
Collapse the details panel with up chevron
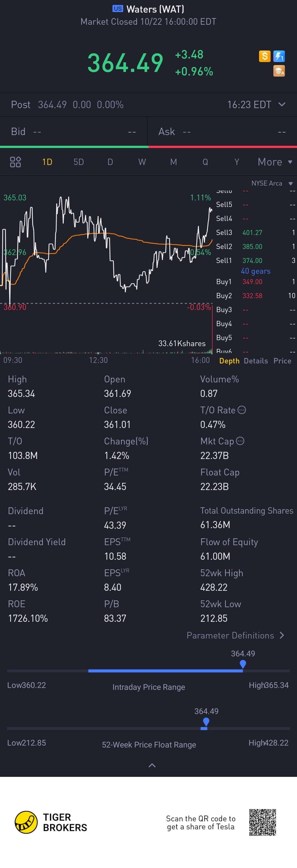tap(152, 765)
